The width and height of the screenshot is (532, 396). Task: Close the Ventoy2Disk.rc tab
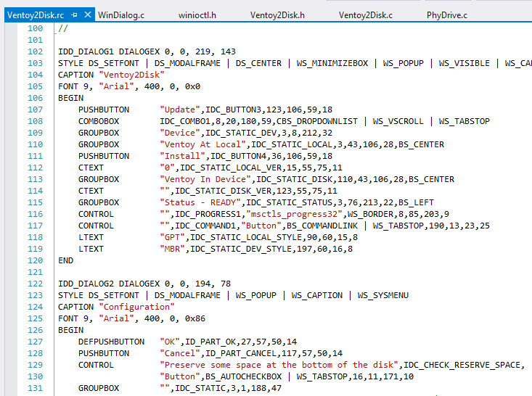tap(88, 15)
